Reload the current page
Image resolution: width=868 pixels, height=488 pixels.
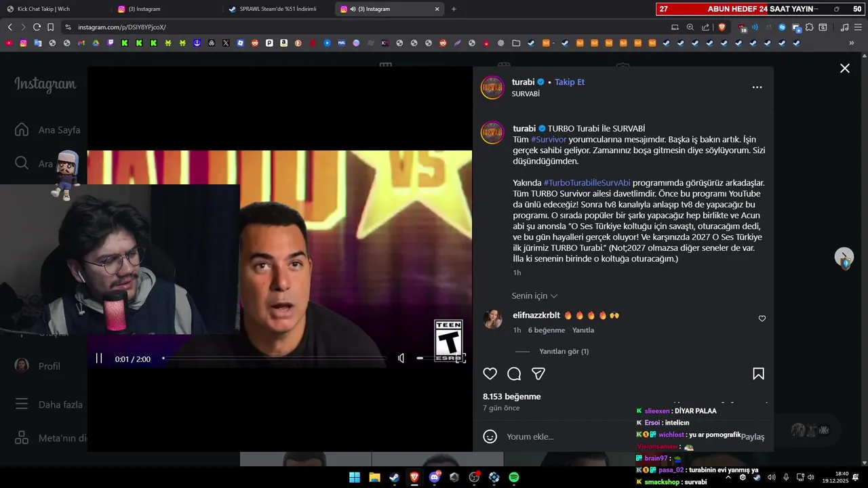[37, 27]
